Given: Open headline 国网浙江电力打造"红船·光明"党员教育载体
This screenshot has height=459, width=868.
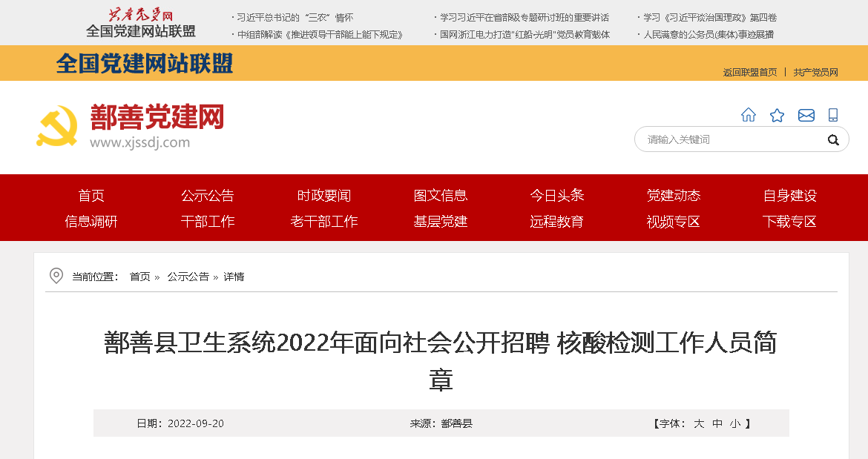Looking at the screenshot, I should pos(525,35).
